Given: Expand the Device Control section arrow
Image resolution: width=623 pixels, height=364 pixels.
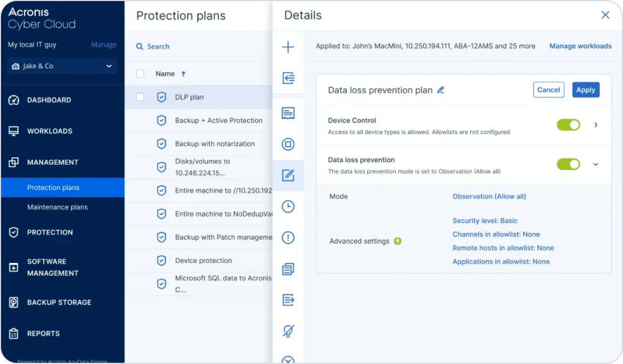Looking at the screenshot, I should [x=596, y=125].
